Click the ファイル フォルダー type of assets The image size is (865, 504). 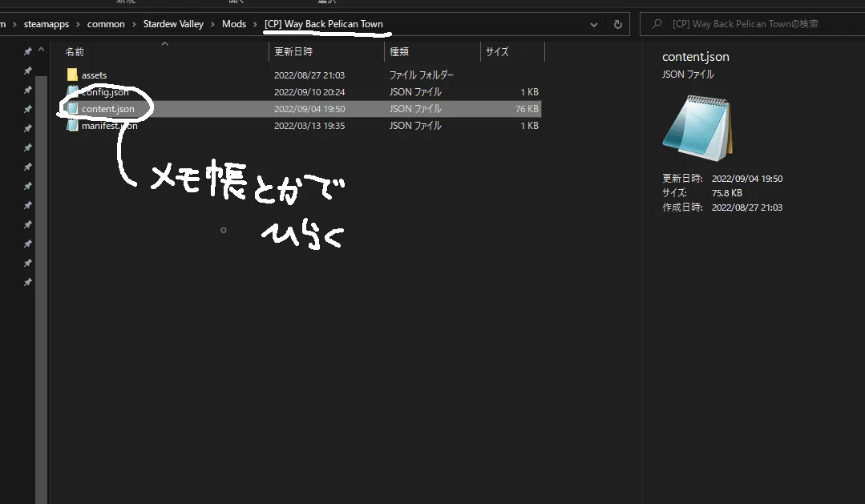pos(422,75)
